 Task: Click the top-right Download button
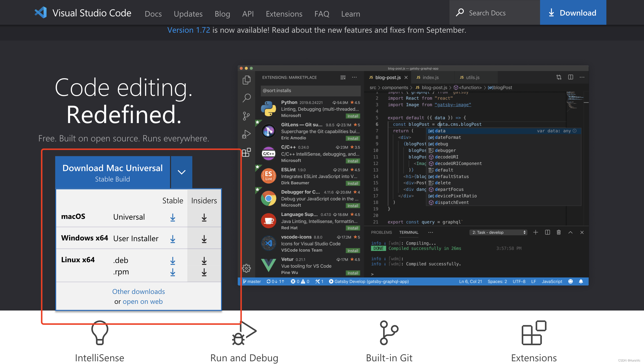pyautogui.click(x=573, y=13)
